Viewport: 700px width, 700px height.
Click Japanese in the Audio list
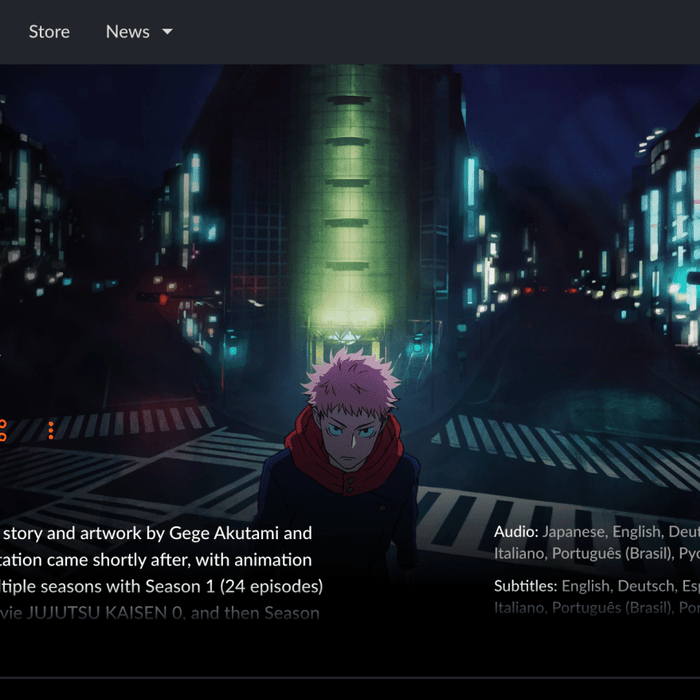tap(573, 532)
